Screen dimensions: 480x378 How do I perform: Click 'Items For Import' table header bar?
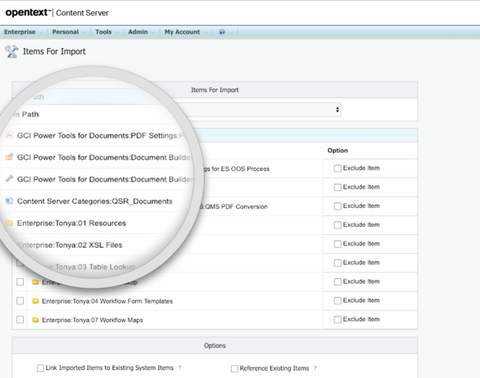point(215,90)
